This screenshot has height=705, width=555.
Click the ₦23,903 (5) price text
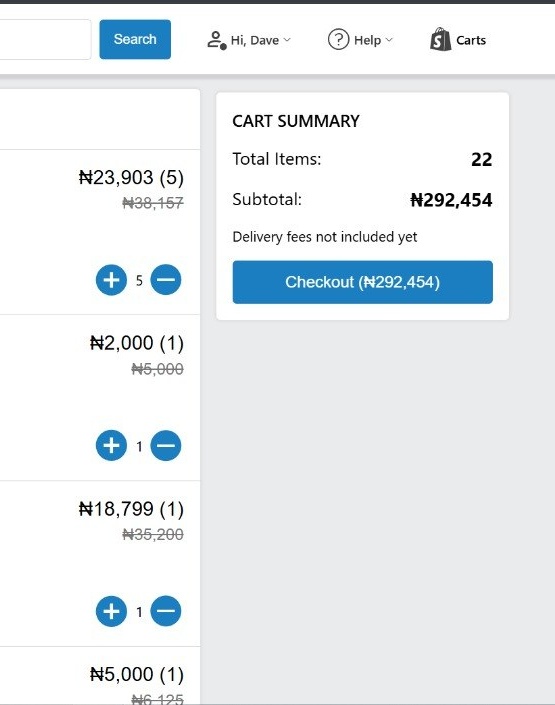tap(131, 177)
